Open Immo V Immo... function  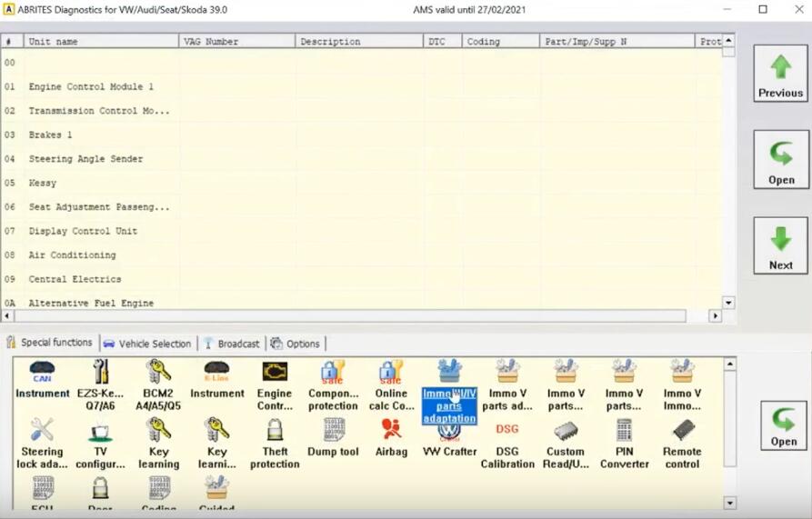682,385
